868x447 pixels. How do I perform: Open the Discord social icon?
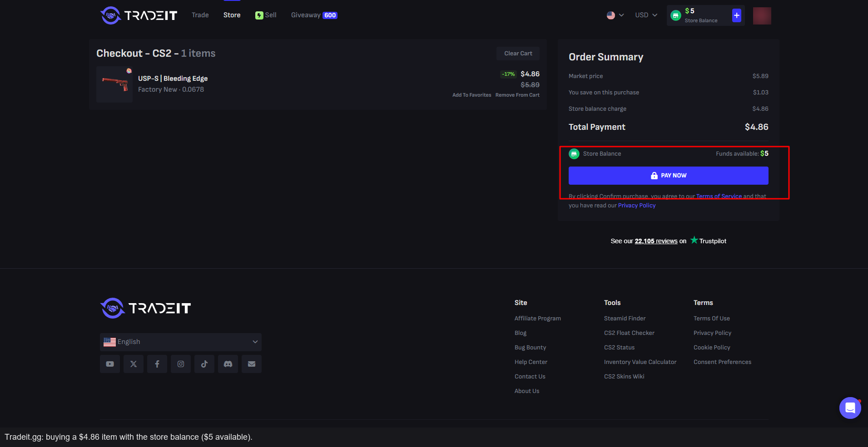(x=228, y=364)
